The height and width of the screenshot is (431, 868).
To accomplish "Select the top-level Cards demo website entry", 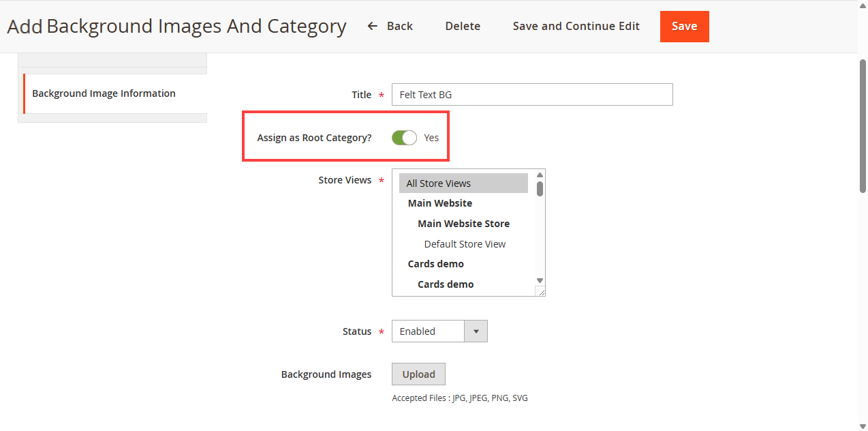I will tap(436, 264).
